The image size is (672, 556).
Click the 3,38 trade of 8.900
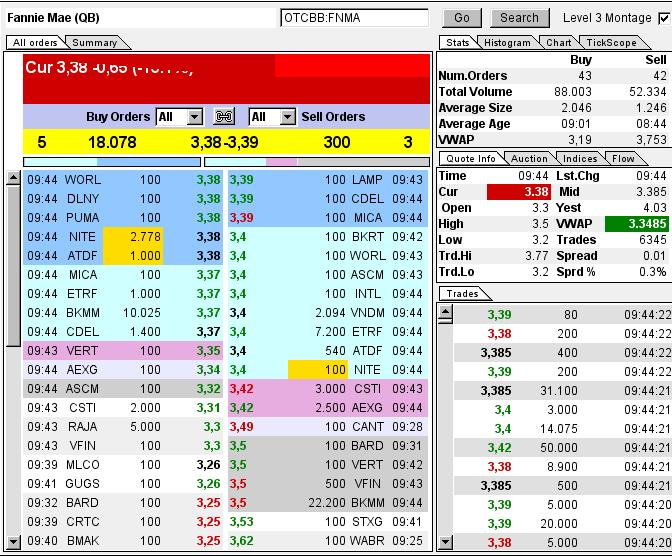563,466
